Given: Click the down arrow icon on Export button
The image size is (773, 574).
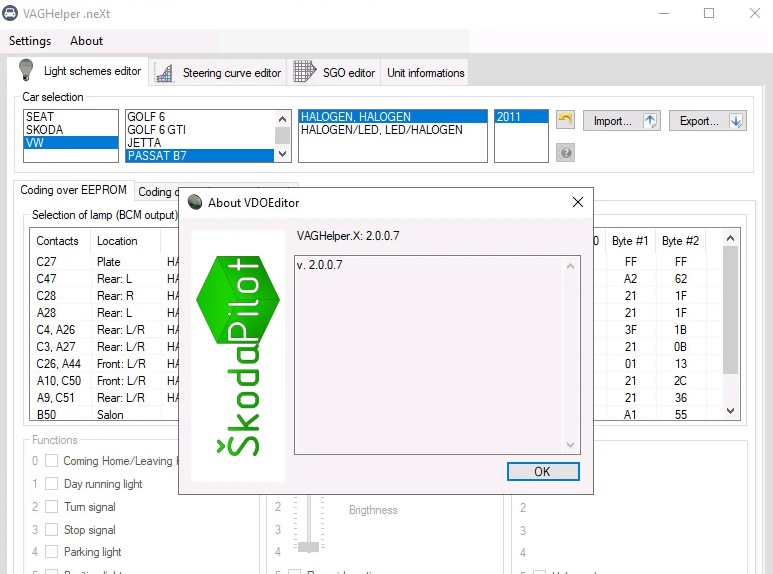Looking at the screenshot, I should [x=736, y=121].
